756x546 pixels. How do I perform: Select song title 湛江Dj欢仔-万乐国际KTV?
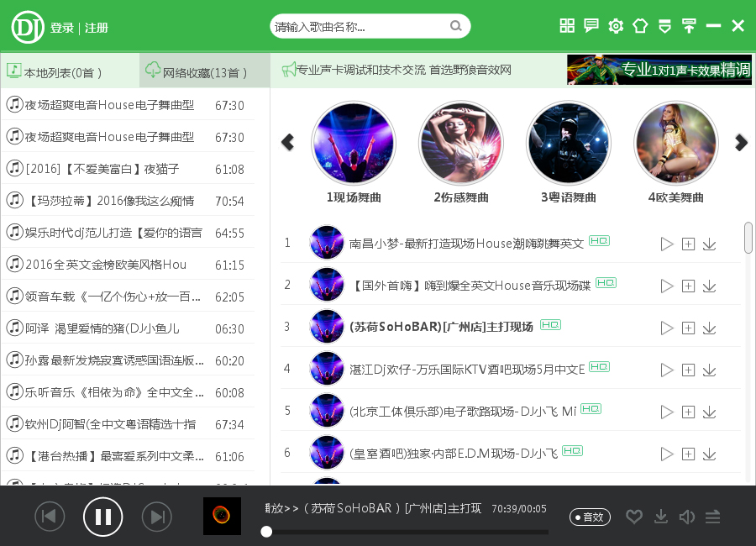tap(467, 370)
